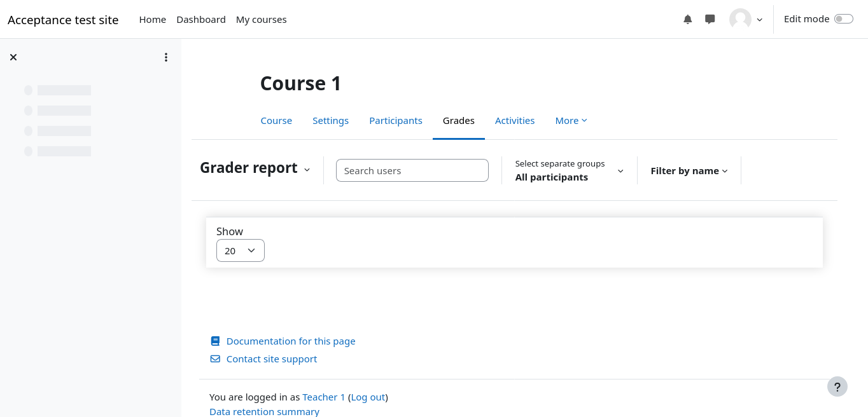Click the user avatar picture

[740, 20]
